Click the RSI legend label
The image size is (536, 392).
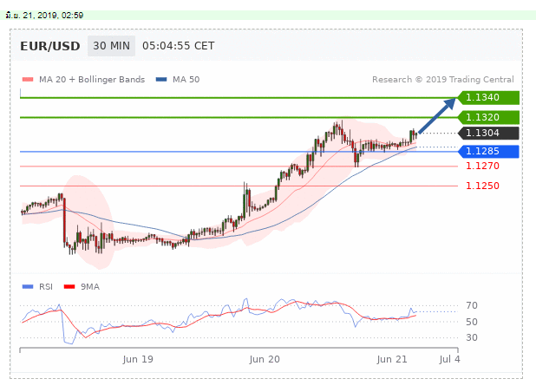click(x=46, y=287)
